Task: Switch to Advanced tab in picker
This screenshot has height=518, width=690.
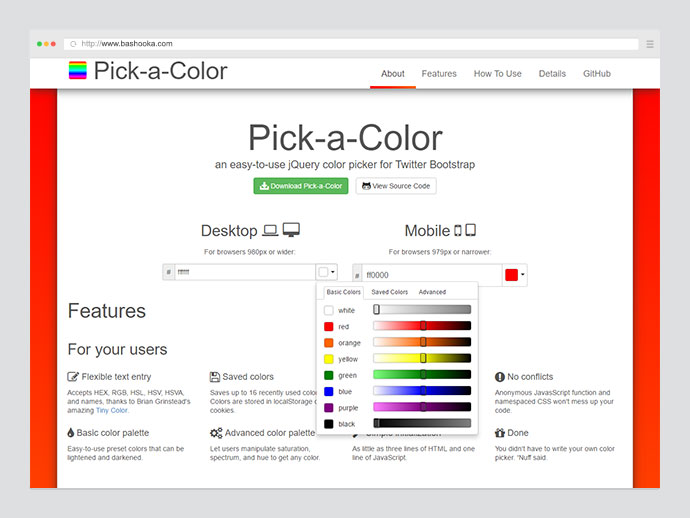Action: tap(432, 292)
